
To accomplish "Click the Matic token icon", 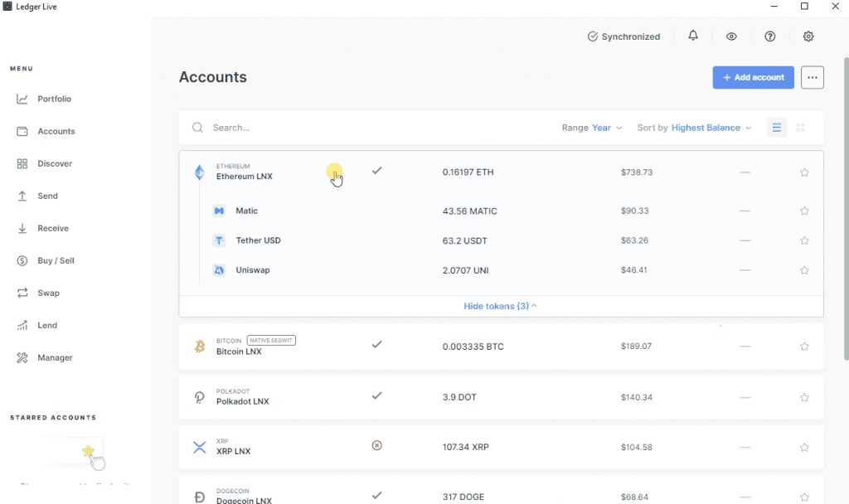I will [219, 211].
